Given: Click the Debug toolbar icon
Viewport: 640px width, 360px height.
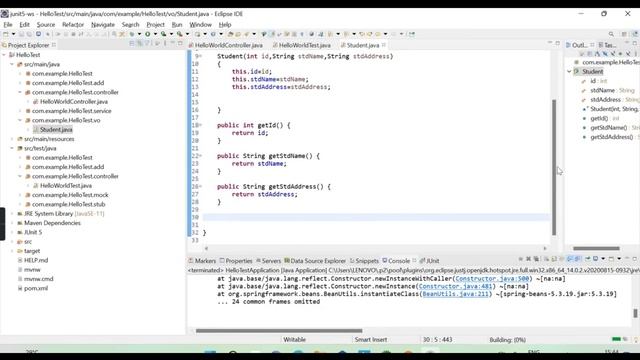Looking at the screenshot, I should tap(132, 34).
